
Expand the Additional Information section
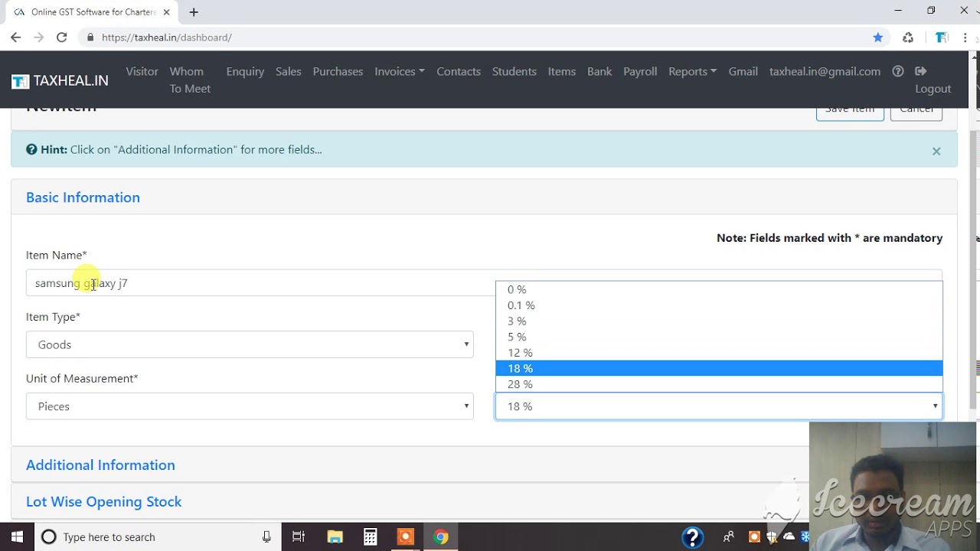[x=100, y=465]
